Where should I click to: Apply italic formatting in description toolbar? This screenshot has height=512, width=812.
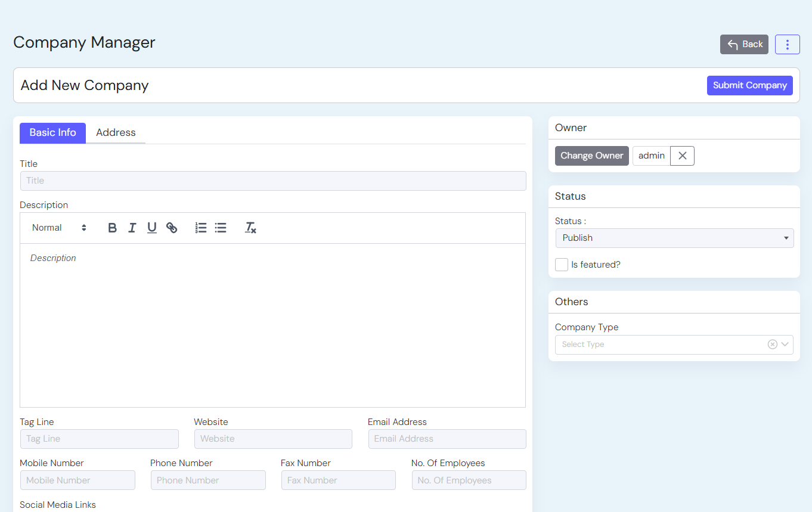(132, 228)
